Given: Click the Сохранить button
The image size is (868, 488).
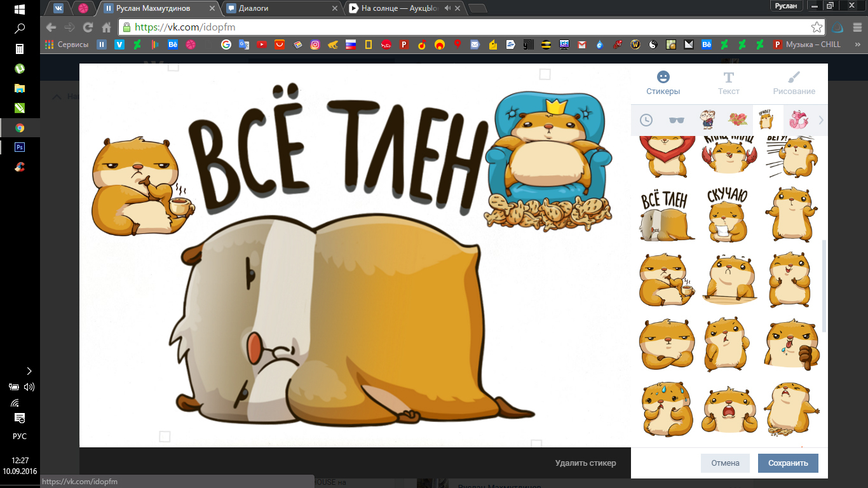Looking at the screenshot, I should pyautogui.click(x=788, y=463).
